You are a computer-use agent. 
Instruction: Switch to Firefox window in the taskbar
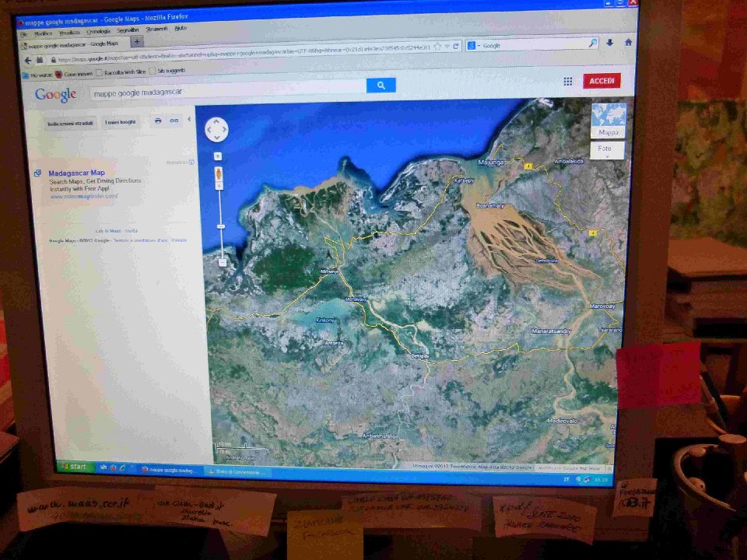coord(170,470)
